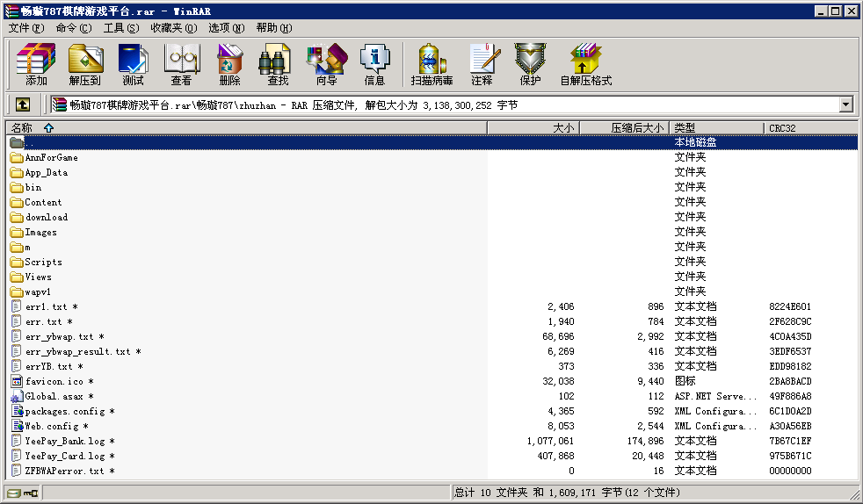
Task: Open the Comment (注释) tool
Action: click(482, 65)
